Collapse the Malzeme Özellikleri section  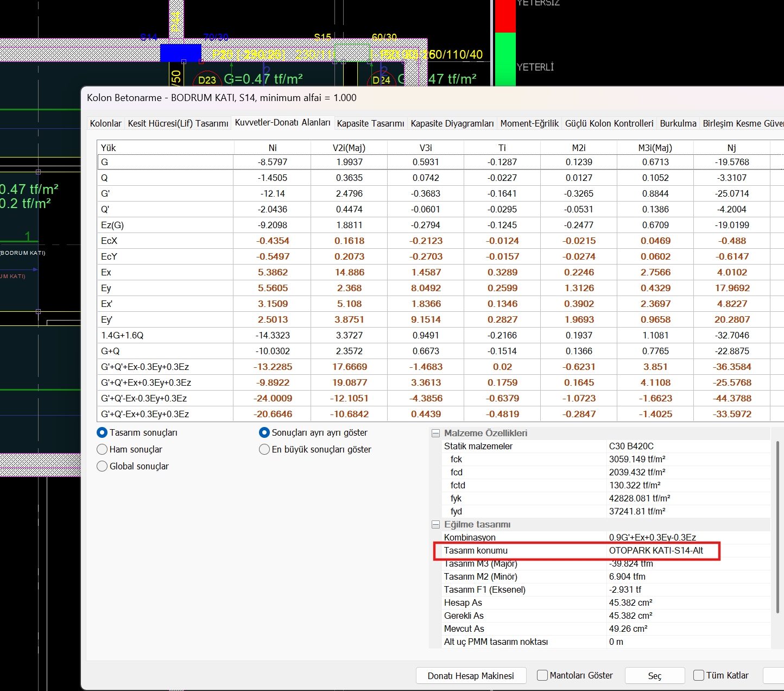pyautogui.click(x=435, y=433)
